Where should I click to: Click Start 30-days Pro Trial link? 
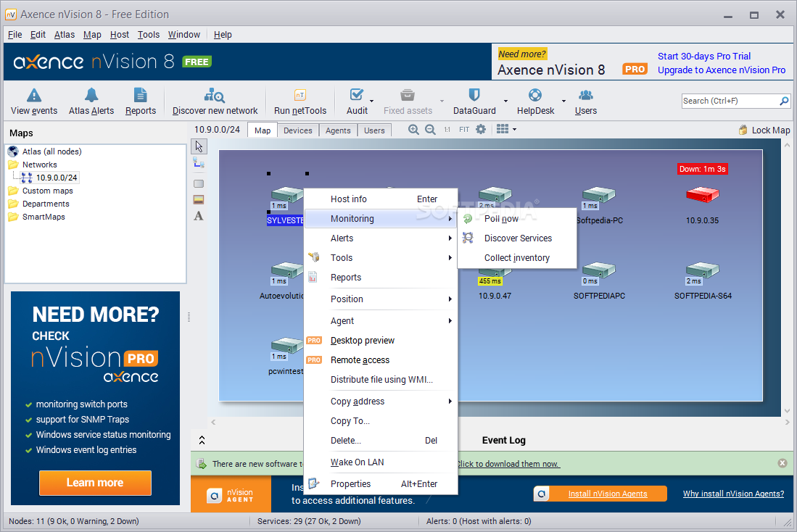coord(704,57)
